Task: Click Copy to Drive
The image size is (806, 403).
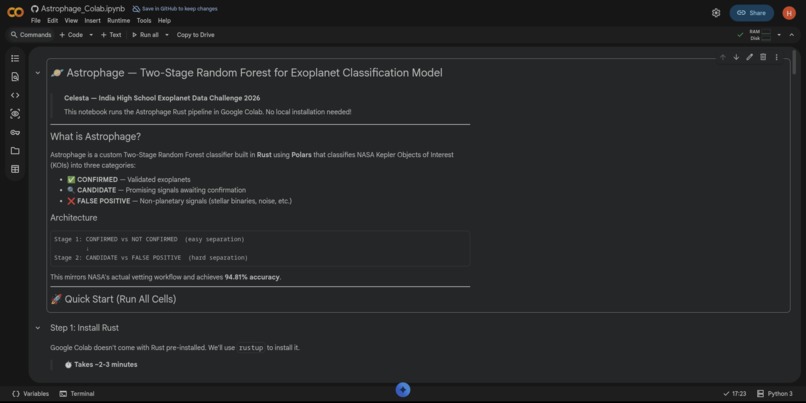Action: point(195,35)
